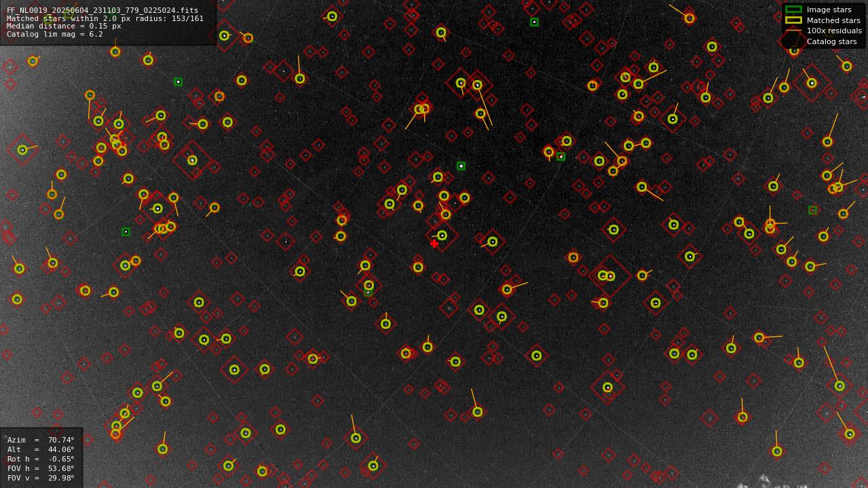The height and width of the screenshot is (488, 868).
Task: Click the Azim = 70.74° readout
Action: (x=41, y=440)
